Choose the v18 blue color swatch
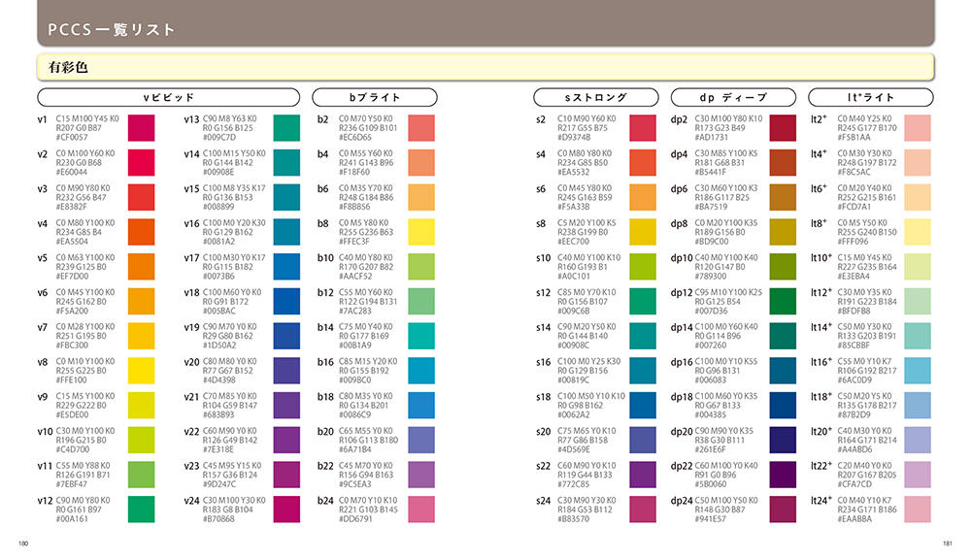The width and height of the screenshot is (971, 560). coord(286,301)
